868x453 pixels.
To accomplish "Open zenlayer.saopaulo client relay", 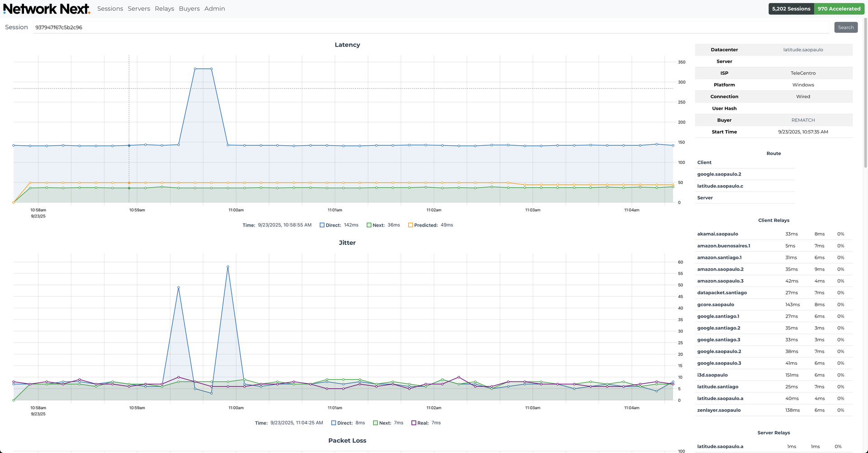I will (x=719, y=410).
